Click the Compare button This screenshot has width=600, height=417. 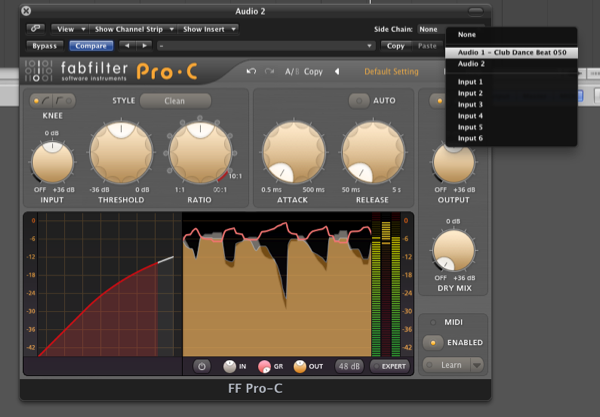coord(91,46)
